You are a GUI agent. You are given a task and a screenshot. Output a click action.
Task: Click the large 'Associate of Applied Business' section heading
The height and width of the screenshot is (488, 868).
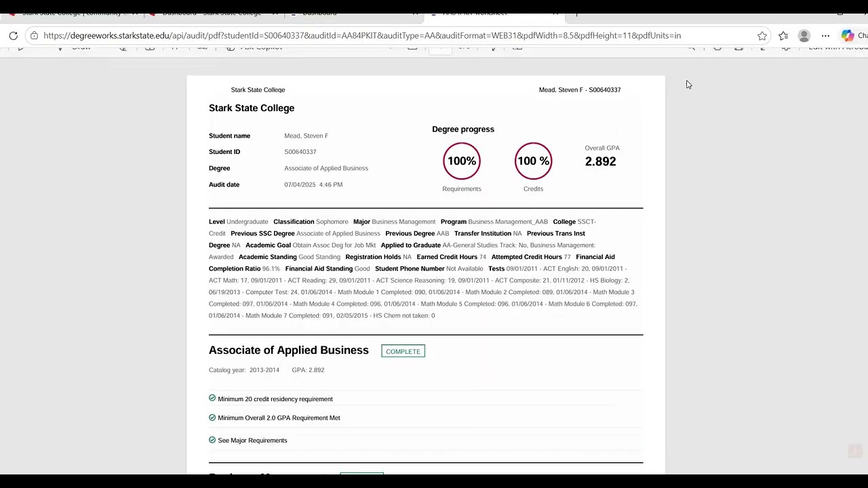289,350
